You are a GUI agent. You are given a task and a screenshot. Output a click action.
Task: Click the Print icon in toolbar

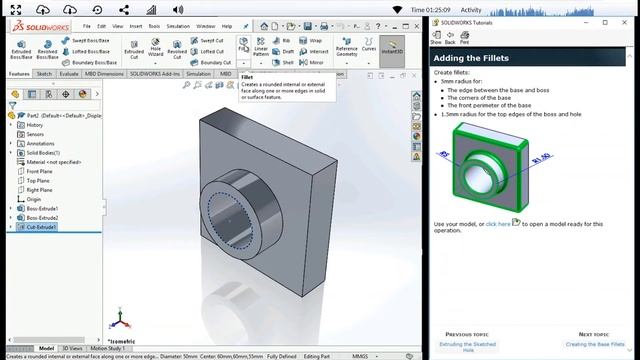(x=324, y=27)
